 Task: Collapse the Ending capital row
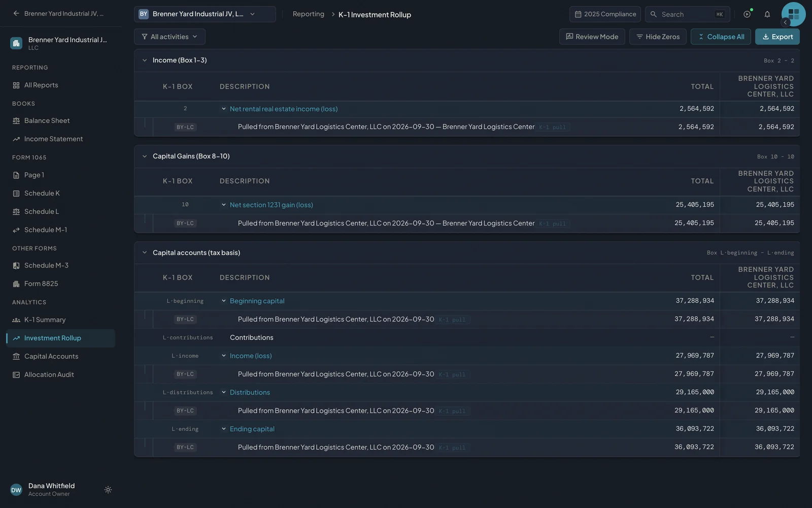pyautogui.click(x=224, y=429)
